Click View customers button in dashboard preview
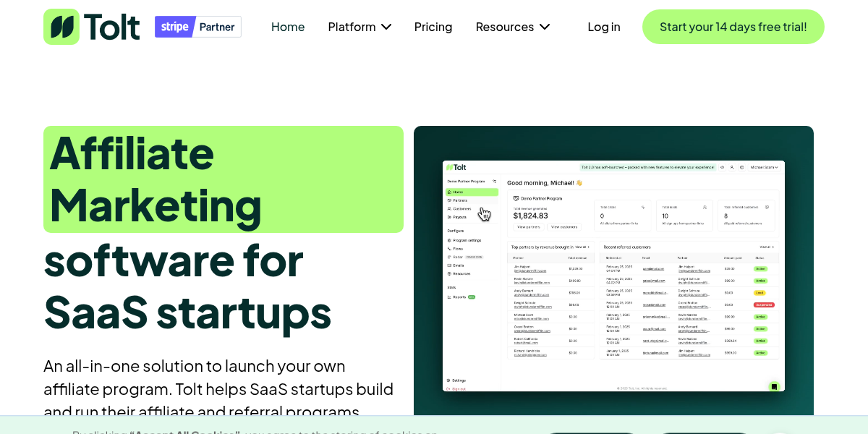Screen dimensions: 868x434 pyautogui.click(x=564, y=227)
